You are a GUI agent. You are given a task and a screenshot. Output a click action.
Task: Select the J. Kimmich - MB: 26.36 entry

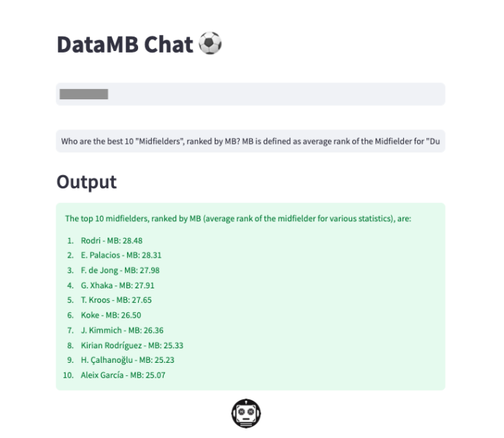pyautogui.click(x=122, y=331)
